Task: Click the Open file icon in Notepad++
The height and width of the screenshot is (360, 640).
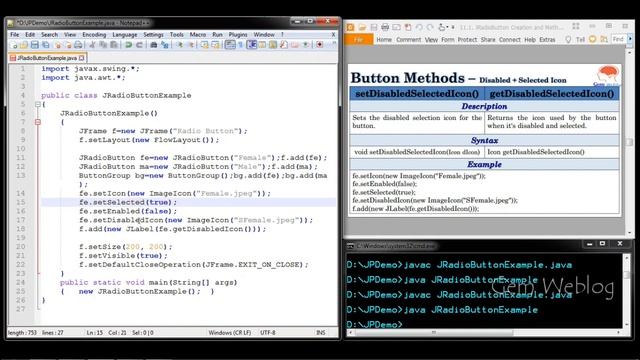Action: [24, 45]
